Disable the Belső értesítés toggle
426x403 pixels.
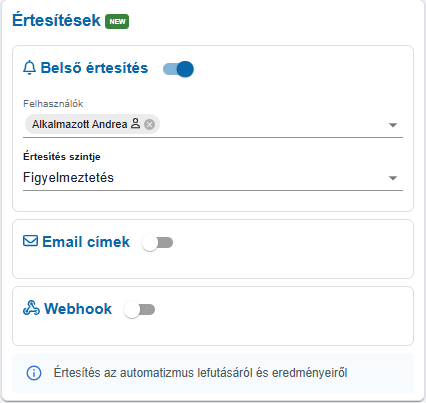[x=178, y=69]
